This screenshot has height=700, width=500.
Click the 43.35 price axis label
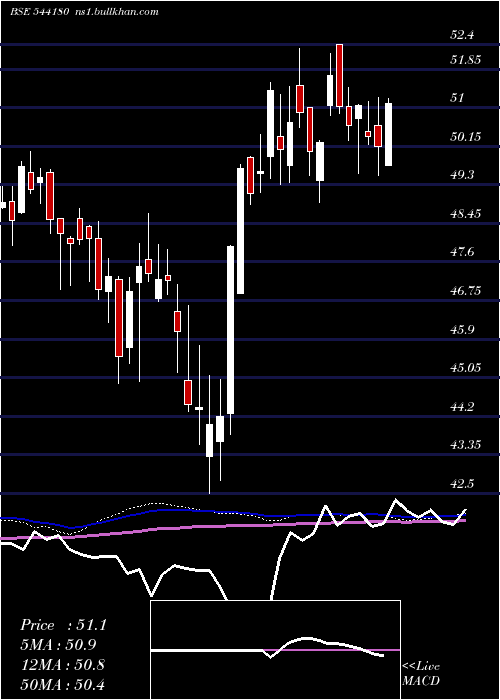coord(466,445)
